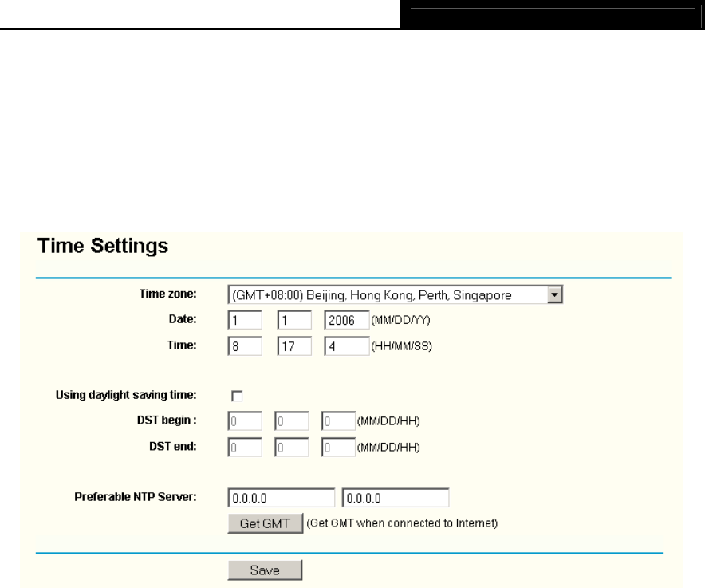Enable the Using daylight saving time checkbox
The image size is (705, 588).
click(x=237, y=396)
